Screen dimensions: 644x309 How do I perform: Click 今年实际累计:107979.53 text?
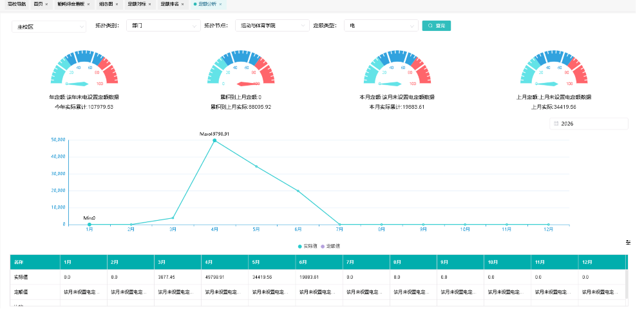pyautogui.click(x=84, y=107)
